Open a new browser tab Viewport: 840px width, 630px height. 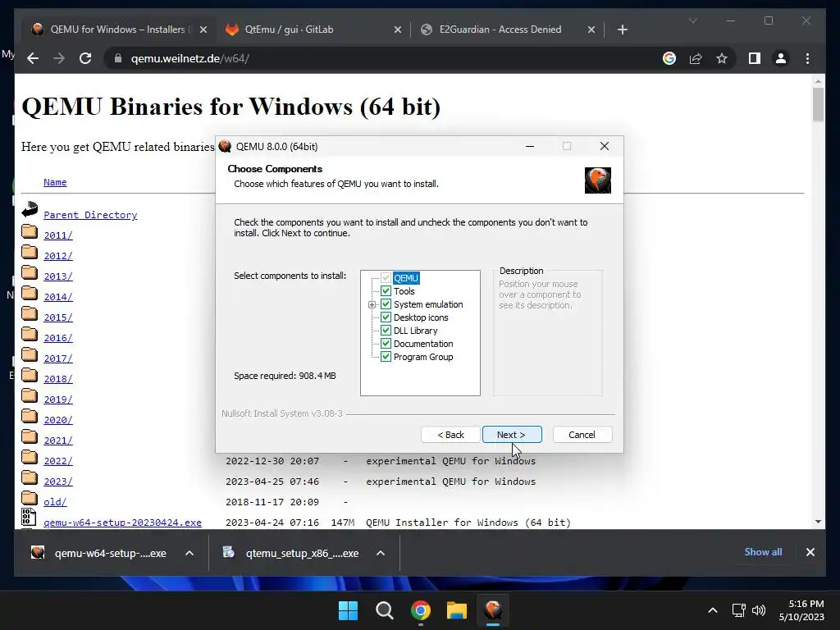pos(622,30)
